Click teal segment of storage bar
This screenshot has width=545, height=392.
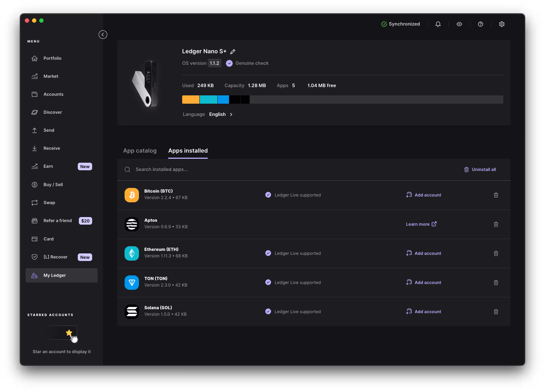click(208, 100)
